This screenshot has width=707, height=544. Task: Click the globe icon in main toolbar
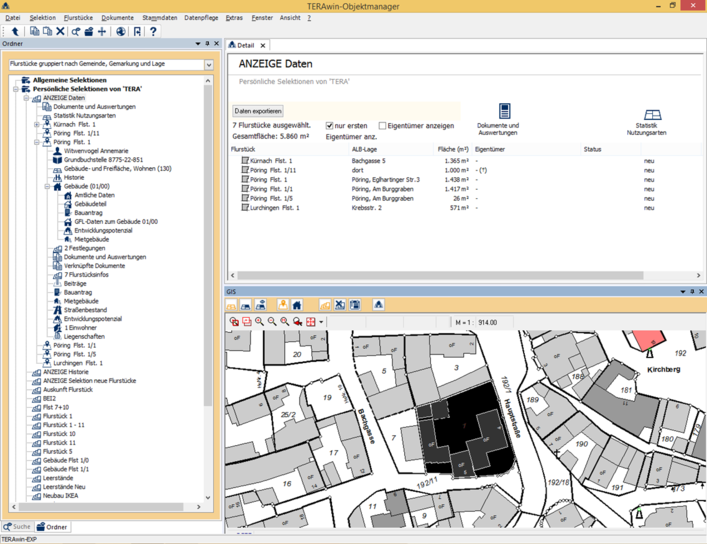(x=121, y=32)
